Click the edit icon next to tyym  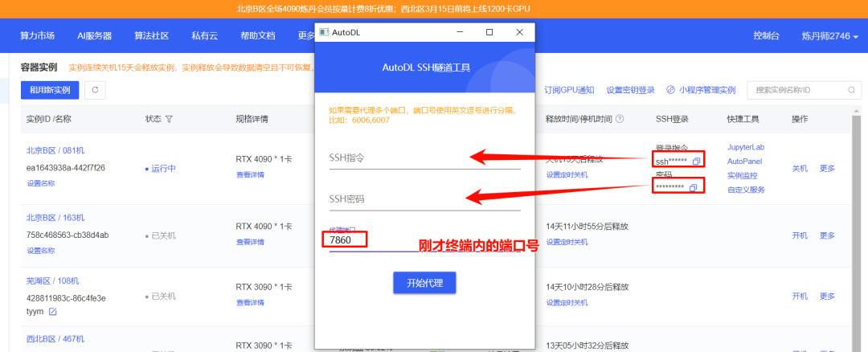pyautogui.click(x=52, y=312)
